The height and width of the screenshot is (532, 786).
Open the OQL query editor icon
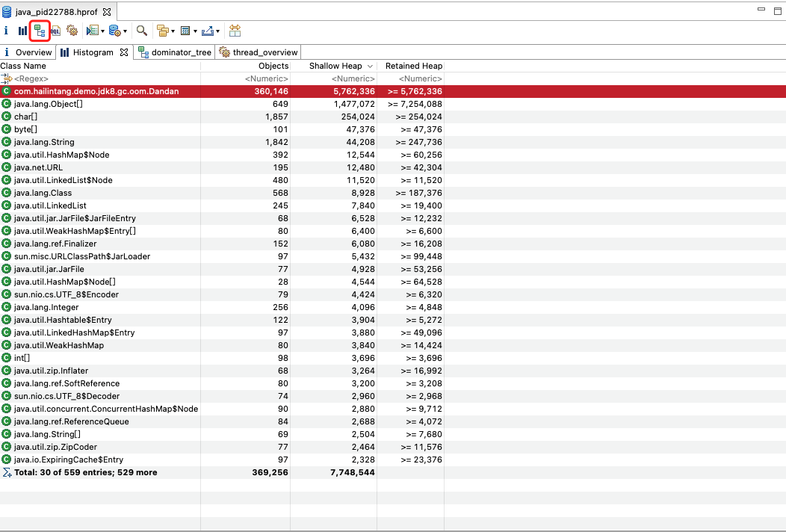[55, 31]
